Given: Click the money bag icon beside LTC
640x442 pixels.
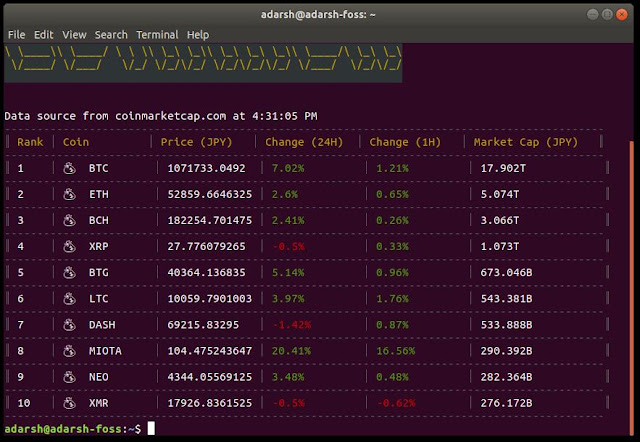Looking at the screenshot, I should [x=69, y=299].
